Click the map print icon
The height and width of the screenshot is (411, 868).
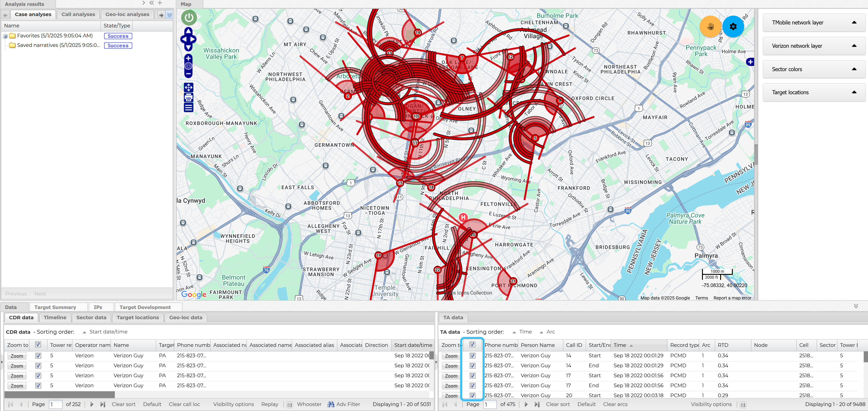(188, 98)
